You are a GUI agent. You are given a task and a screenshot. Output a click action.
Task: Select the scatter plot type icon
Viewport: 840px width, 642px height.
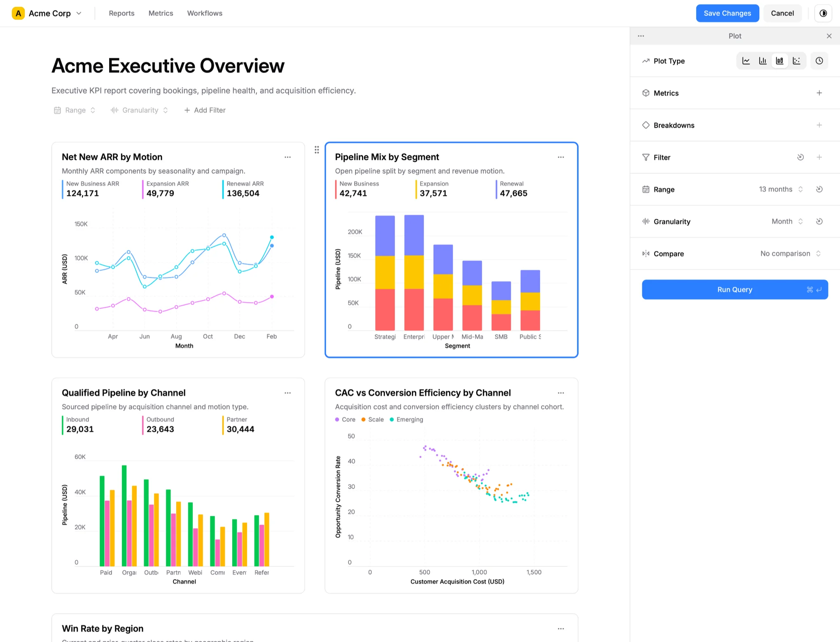(797, 61)
